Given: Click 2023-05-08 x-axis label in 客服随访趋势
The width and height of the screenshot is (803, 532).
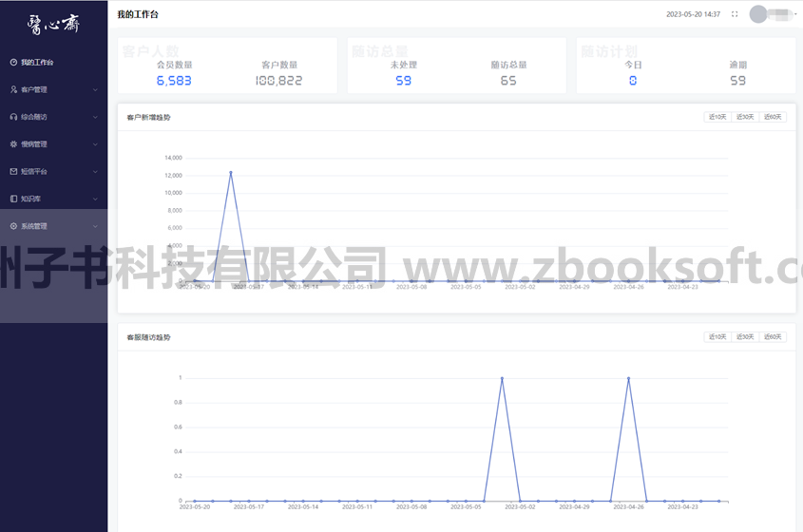Looking at the screenshot, I should pos(411,507).
